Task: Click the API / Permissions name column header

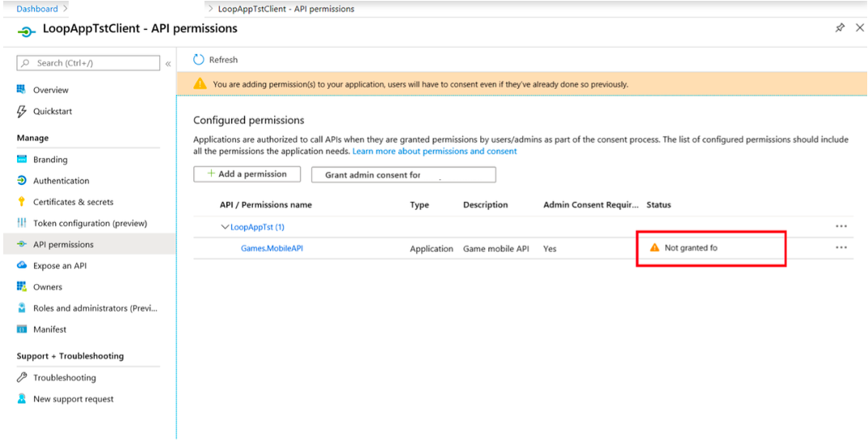Action: 266,205
